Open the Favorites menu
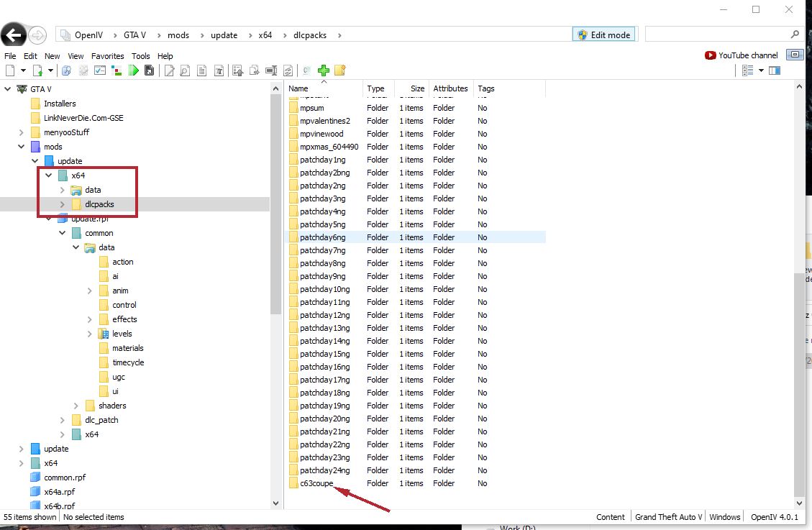 [x=107, y=56]
